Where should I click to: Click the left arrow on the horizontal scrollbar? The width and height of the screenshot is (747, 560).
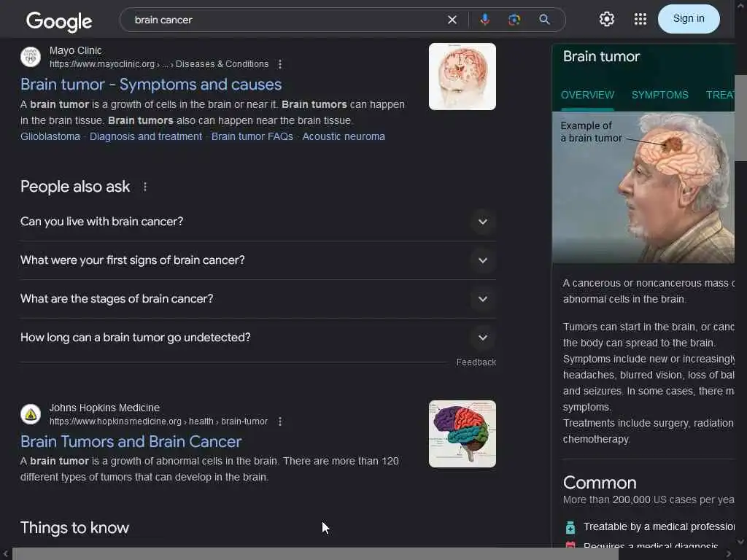[5, 554]
